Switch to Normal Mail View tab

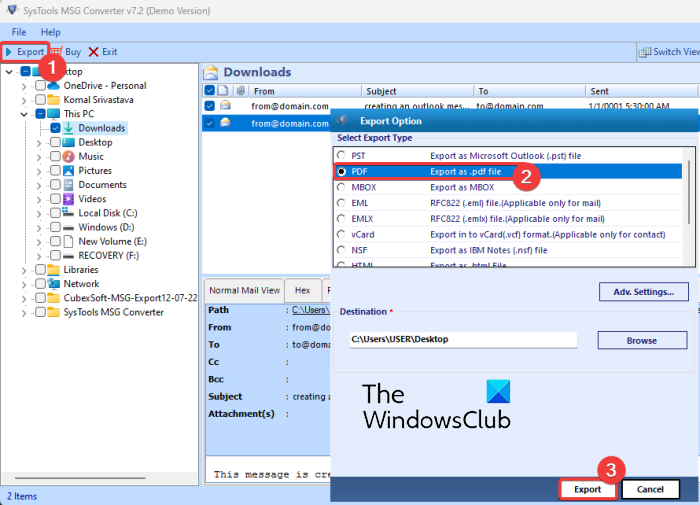244,291
